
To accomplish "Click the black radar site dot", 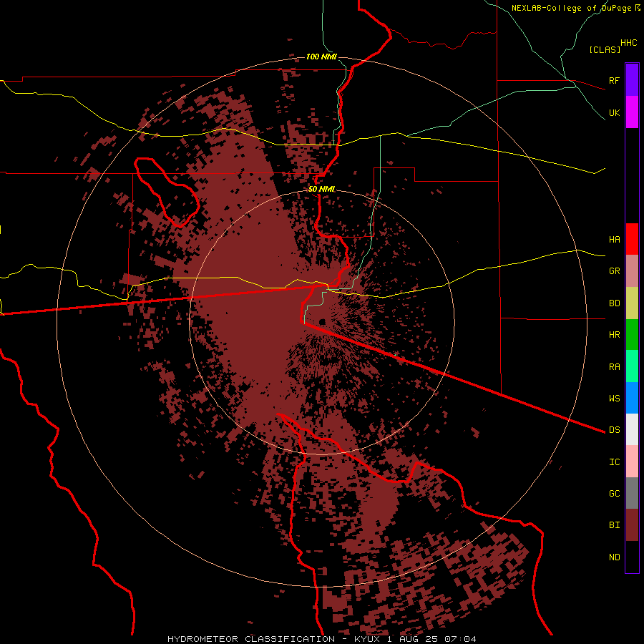I will [322, 321].
